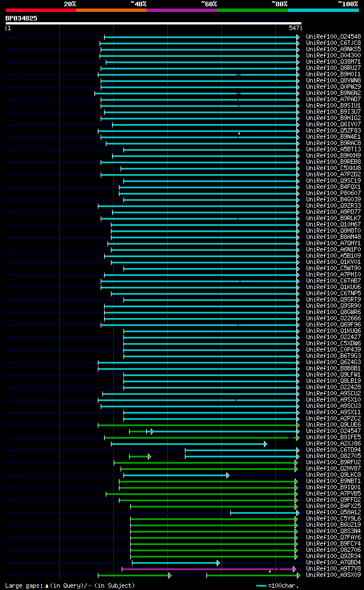Select the UniRef100_O82705 label

click(333, 456)
